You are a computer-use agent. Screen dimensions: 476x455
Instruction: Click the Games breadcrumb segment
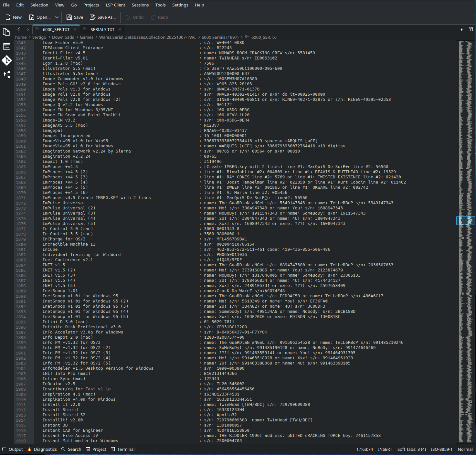point(87,37)
